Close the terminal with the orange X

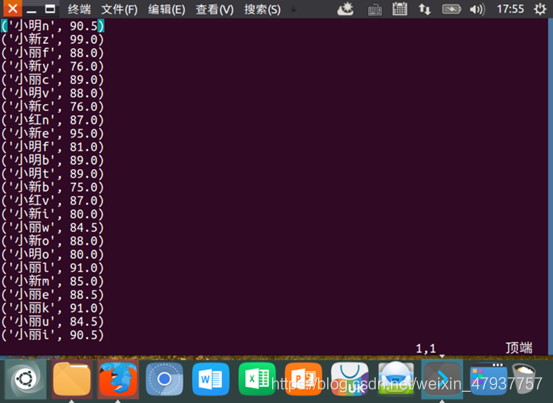[x=13, y=8]
